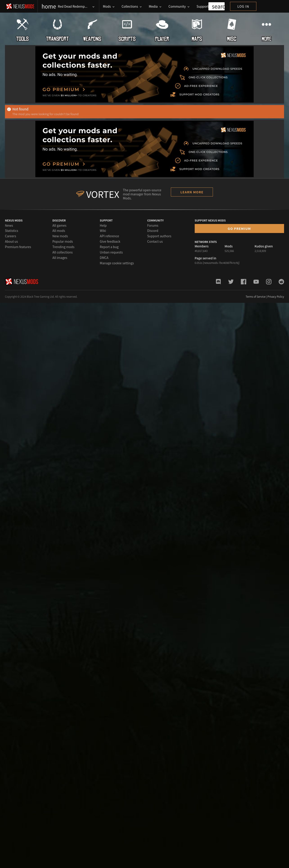Viewport: 289px width, 868px height.
Task: Click GO PREMIUM in second banner
Action: coord(64,164)
